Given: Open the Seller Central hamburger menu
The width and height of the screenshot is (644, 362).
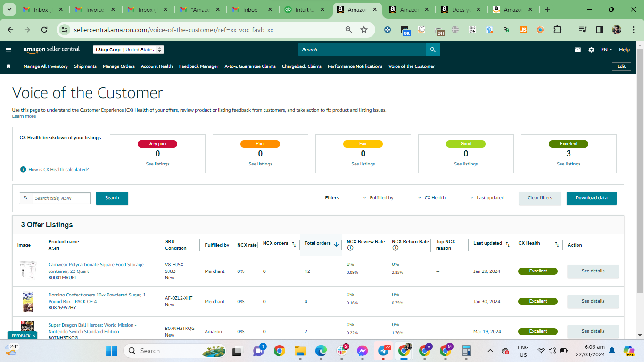Looking at the screenshot, I should [8, 49].
